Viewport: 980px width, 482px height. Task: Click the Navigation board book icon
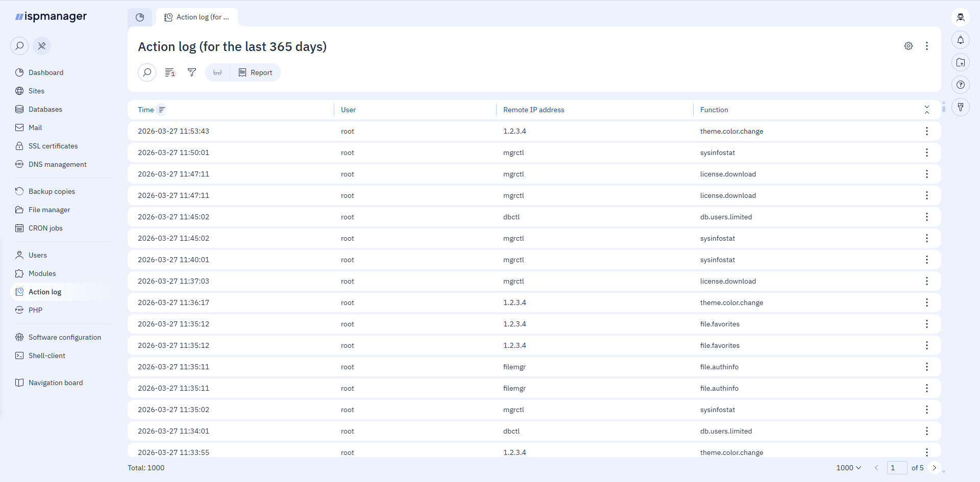click(19, 383)
